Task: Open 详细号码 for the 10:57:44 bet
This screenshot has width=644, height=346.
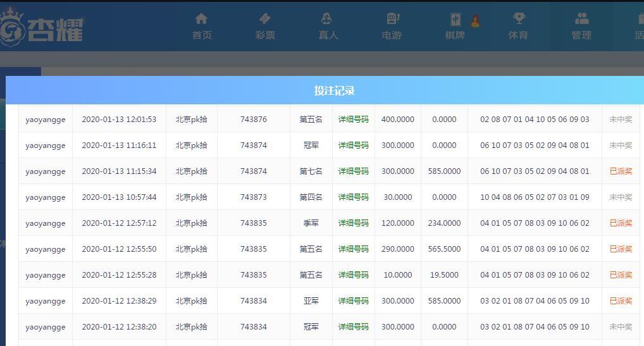Action: point(353,197)
